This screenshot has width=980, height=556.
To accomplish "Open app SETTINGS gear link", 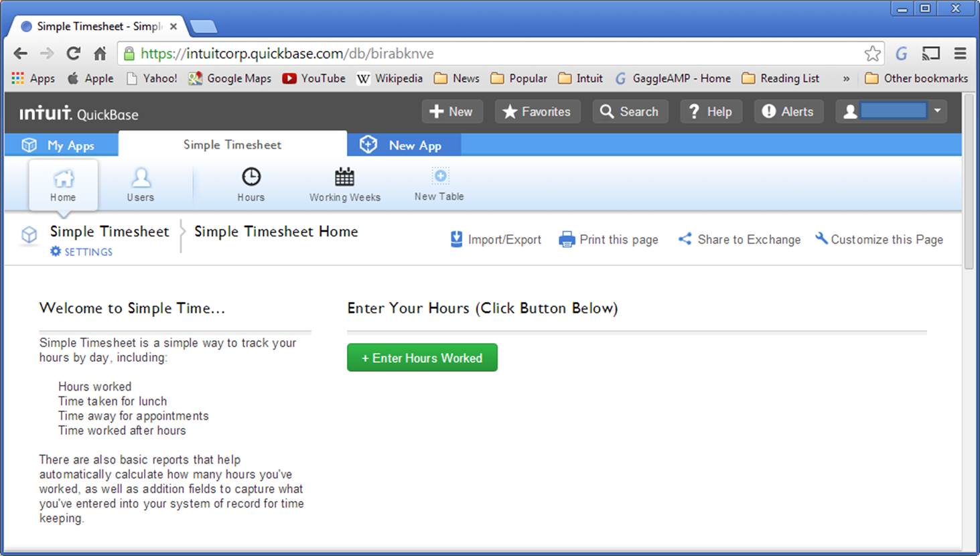I will 82,252.
